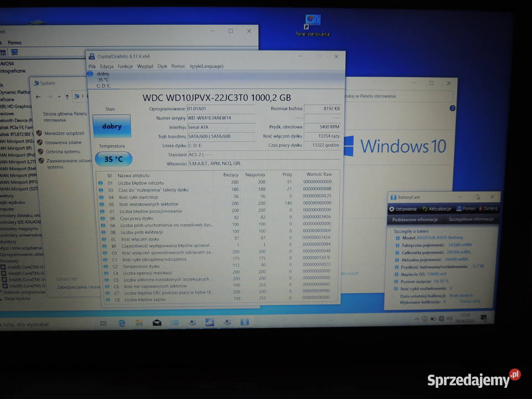Open the 'Panel sterowania' desktop shortcut
This screenshot has height=399, width=532.
pos(313,25)
